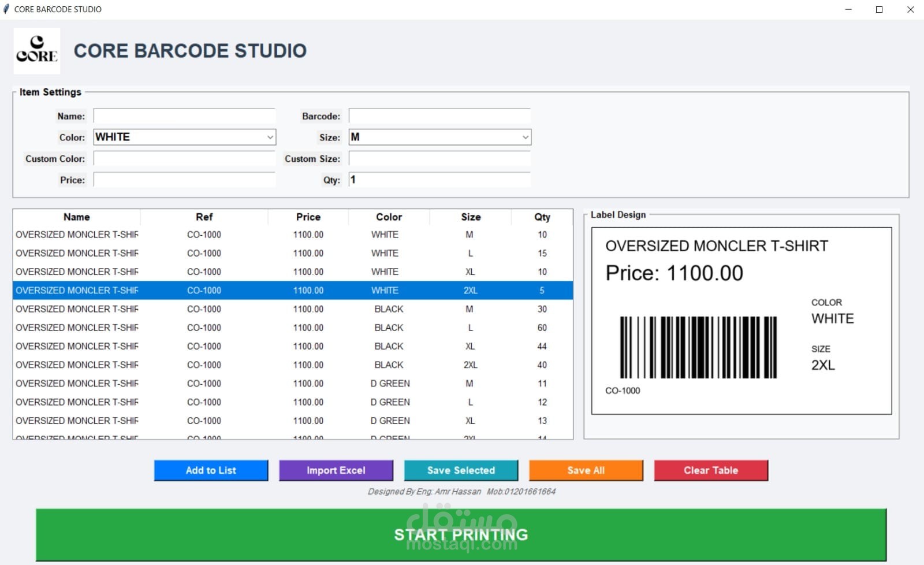
Task: Click the XL size cell in the D GREEN row
Action: 470,421
